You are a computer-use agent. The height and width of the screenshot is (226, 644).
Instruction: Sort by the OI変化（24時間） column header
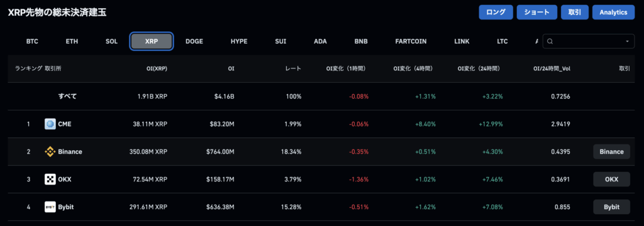point(481,69)
